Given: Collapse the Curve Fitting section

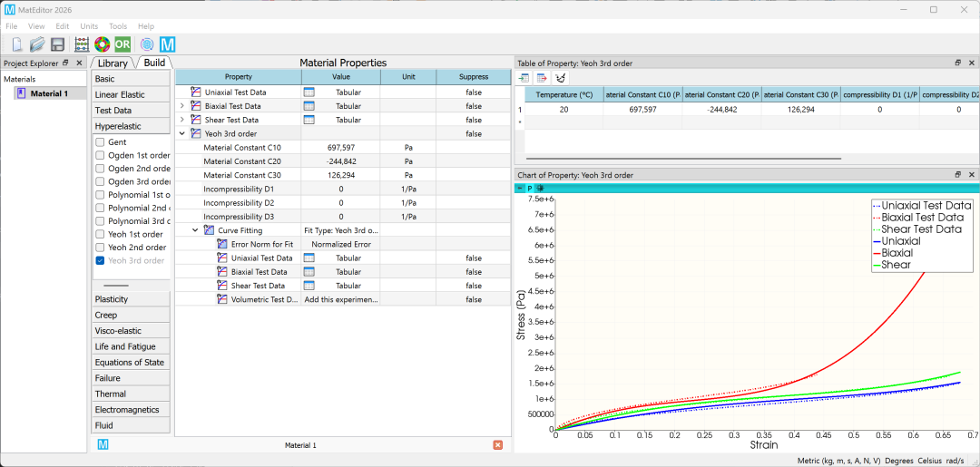Looking at the screenshot, I should pos(195,230).
